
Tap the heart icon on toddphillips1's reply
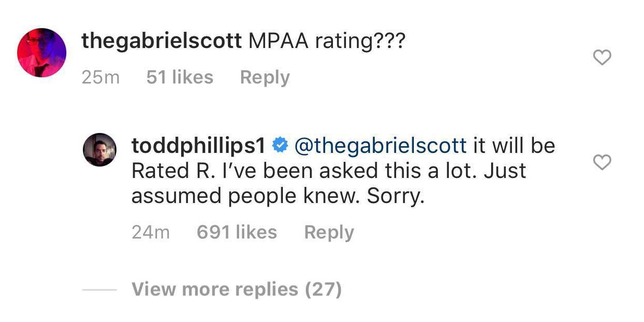[x=603, y=163]
